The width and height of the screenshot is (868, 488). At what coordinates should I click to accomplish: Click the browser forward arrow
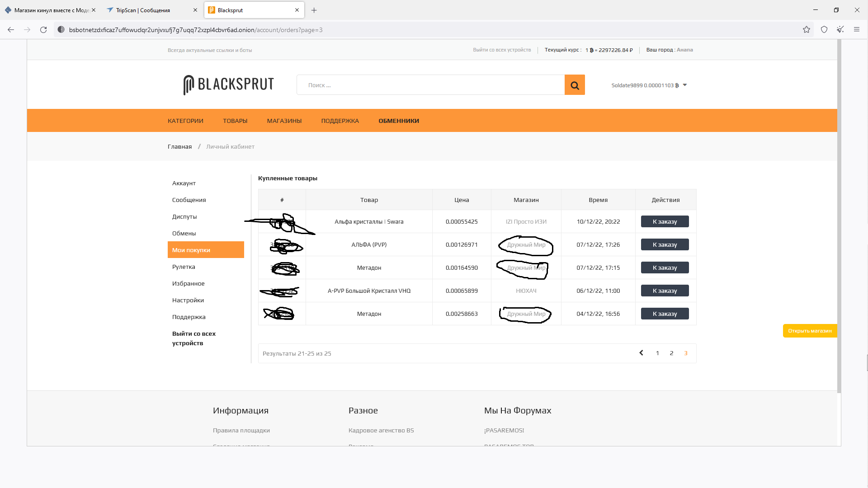27,30
